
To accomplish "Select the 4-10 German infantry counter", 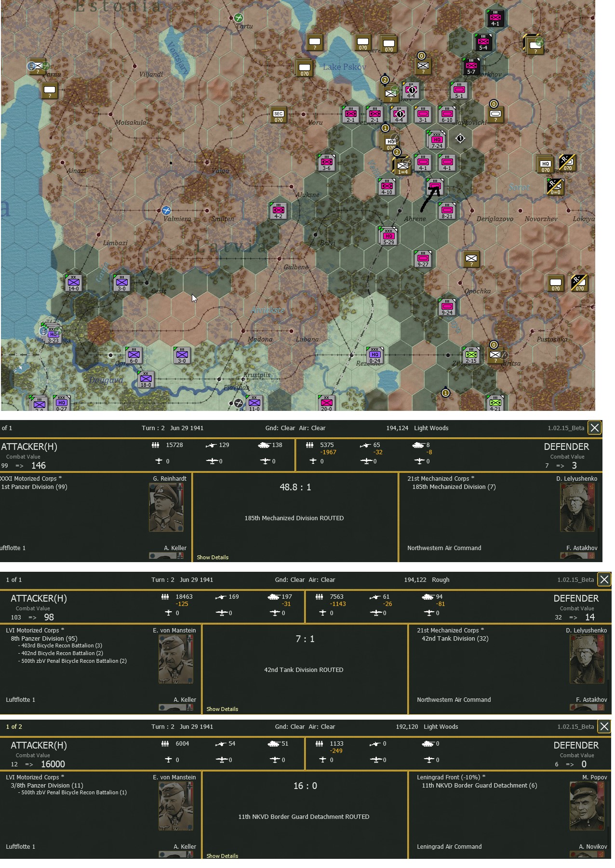I will [387, 187].
